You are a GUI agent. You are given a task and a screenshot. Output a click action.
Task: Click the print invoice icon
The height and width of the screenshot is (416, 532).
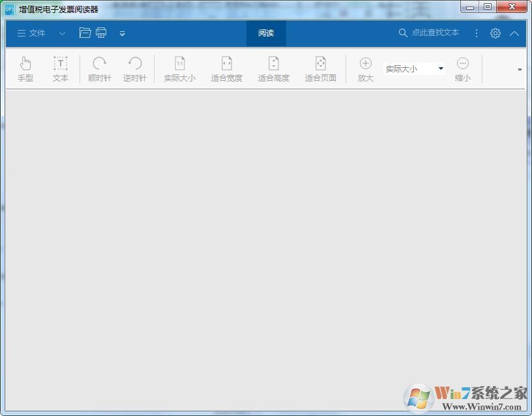101,33
